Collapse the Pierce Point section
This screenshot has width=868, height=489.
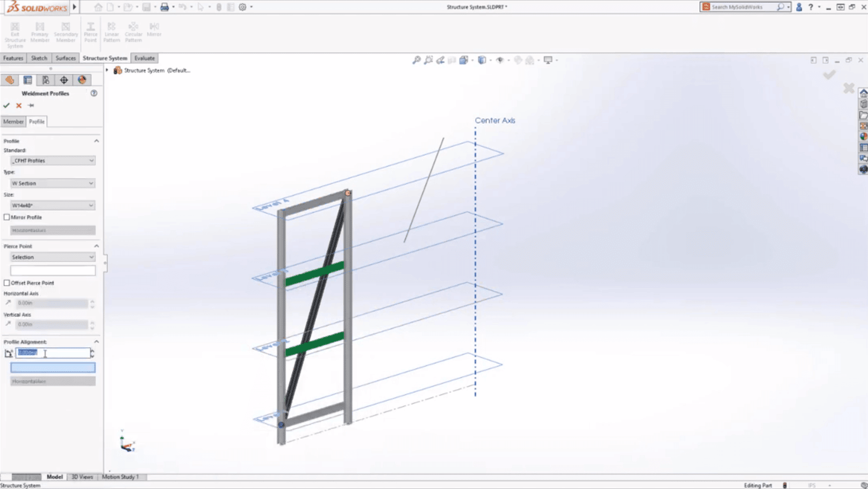tap(96, 246)
